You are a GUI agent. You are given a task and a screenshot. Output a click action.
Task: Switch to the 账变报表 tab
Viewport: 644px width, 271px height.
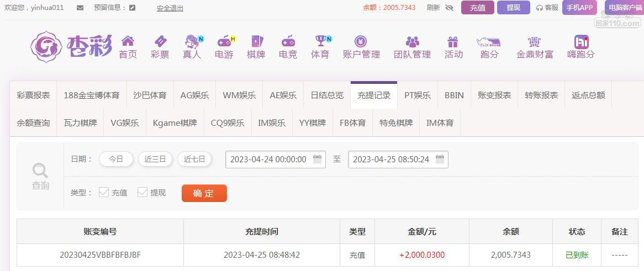click(494, 95)
